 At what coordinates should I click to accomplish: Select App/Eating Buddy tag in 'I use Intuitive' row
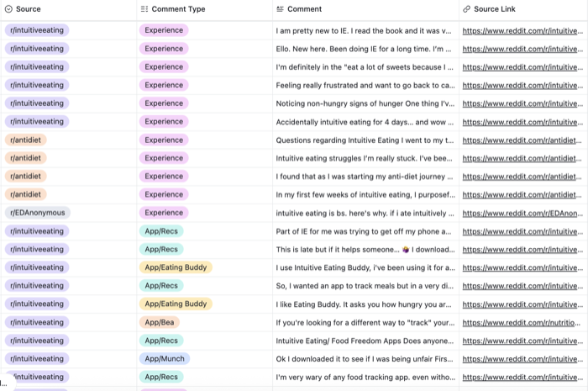pos(176,267)
